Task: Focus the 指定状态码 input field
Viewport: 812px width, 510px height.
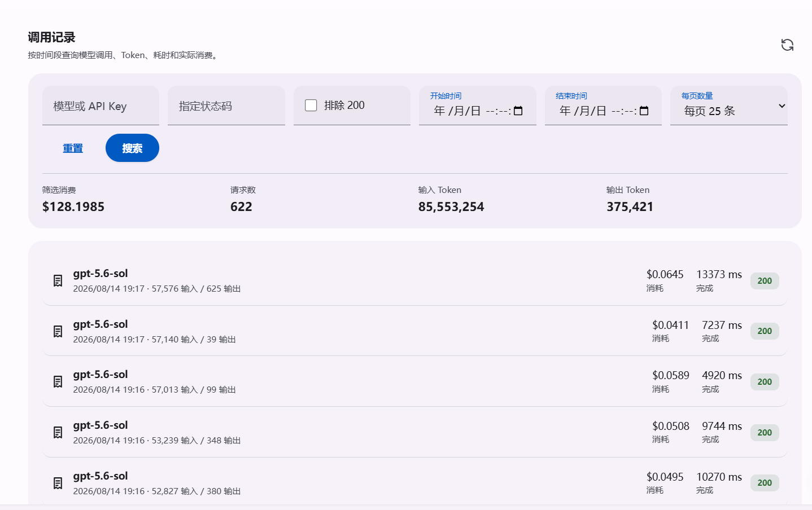Action: click(226, 105)
